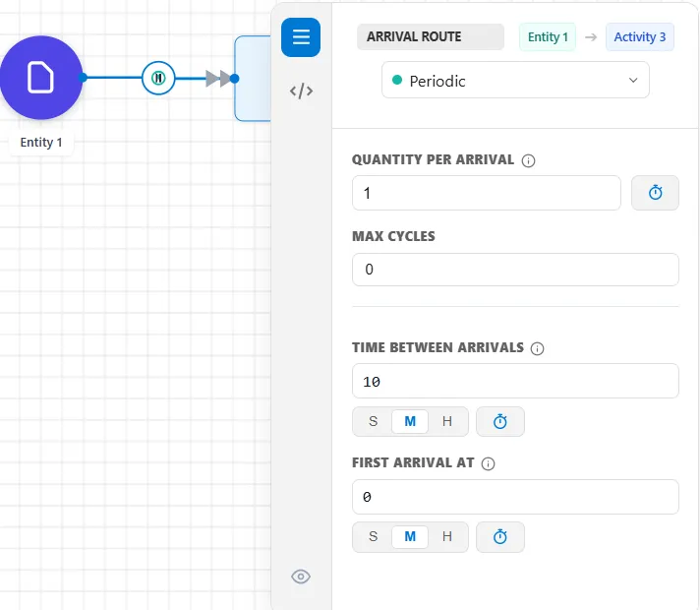Image resolution: width=700 pixels, height=610 pixels.
Task: Click the stopwatch button beside quantity field
Action: pos(655,193)
